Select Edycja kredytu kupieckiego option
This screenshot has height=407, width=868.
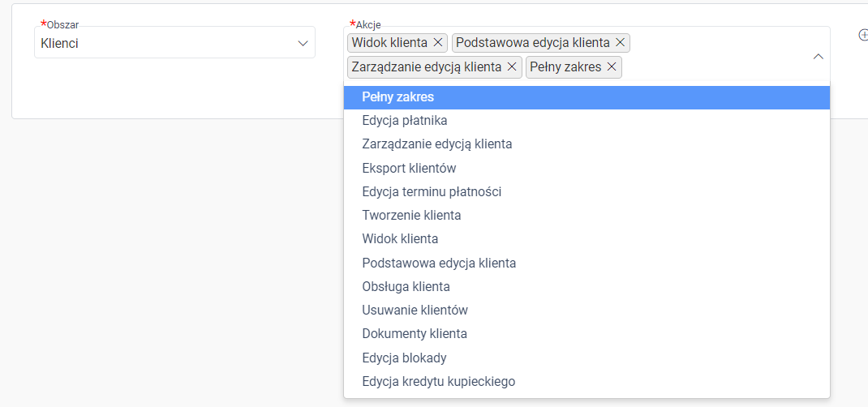point(587,382)
